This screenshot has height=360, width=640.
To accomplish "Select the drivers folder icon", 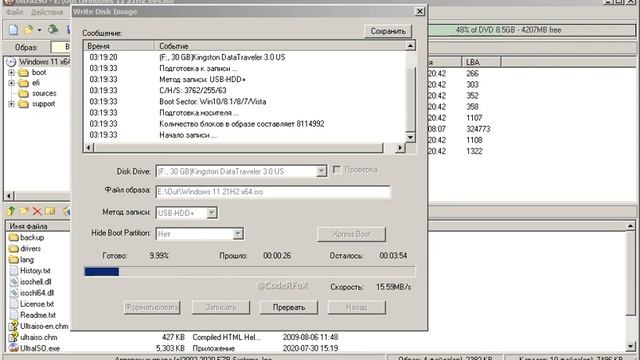I will 14,248.
